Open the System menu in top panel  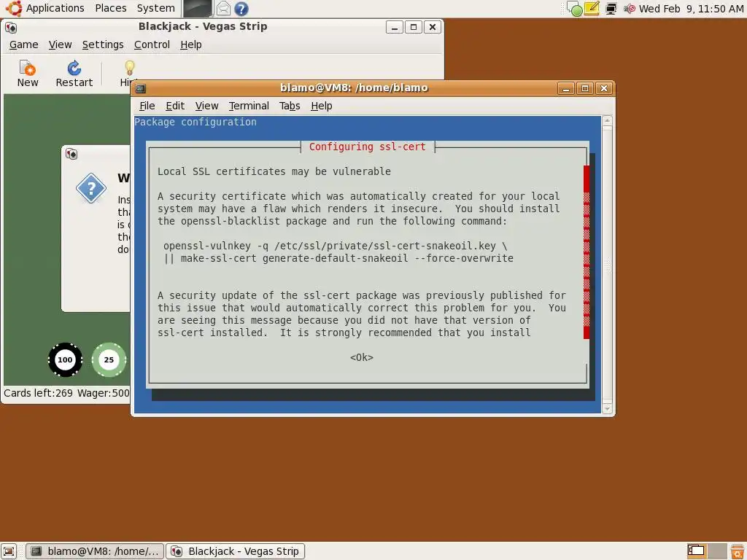(156, 9)
